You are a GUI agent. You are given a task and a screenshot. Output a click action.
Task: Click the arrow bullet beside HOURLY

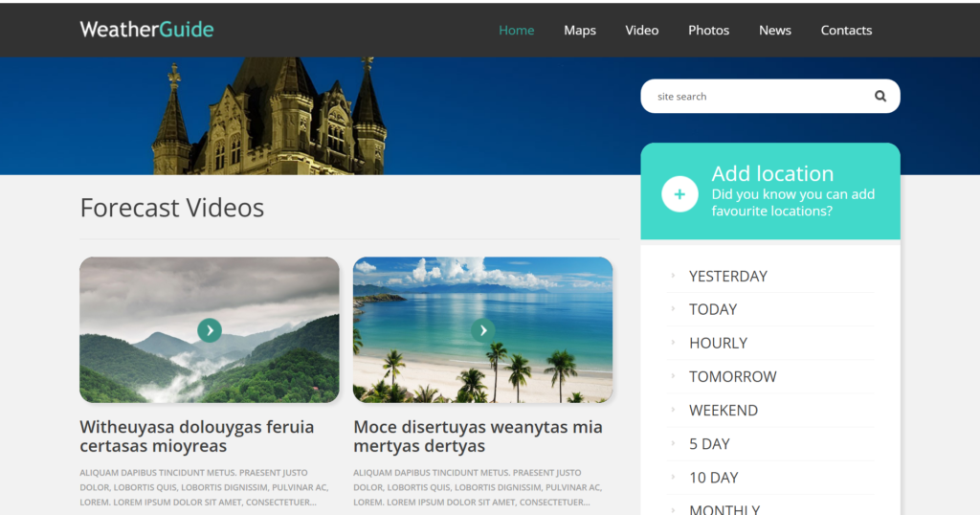(673, 342)
